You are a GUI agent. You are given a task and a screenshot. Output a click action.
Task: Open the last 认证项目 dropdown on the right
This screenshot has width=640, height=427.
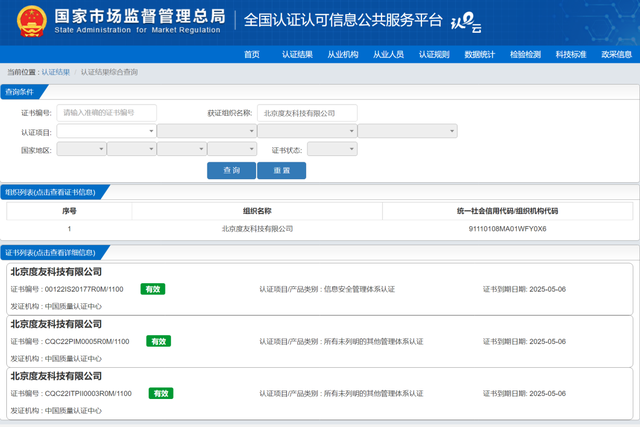(x=407, y=131)
